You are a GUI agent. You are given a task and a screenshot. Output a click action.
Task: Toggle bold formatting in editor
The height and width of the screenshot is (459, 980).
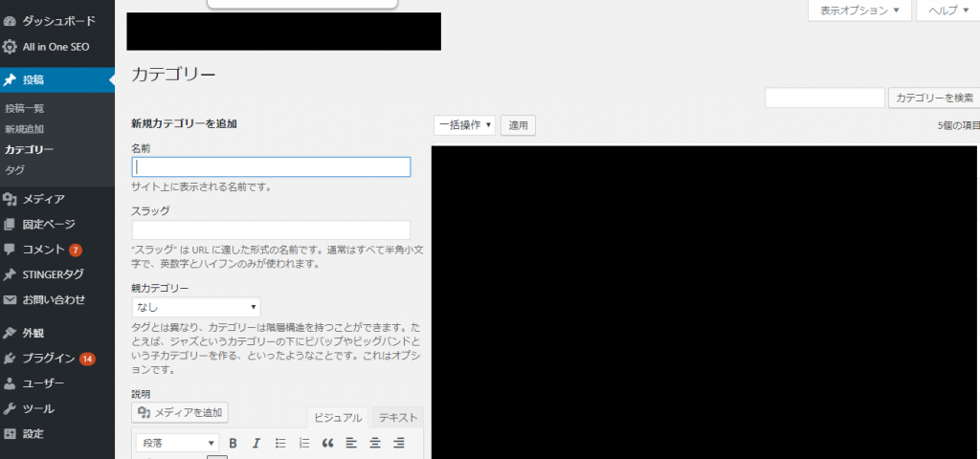[234, 444]
